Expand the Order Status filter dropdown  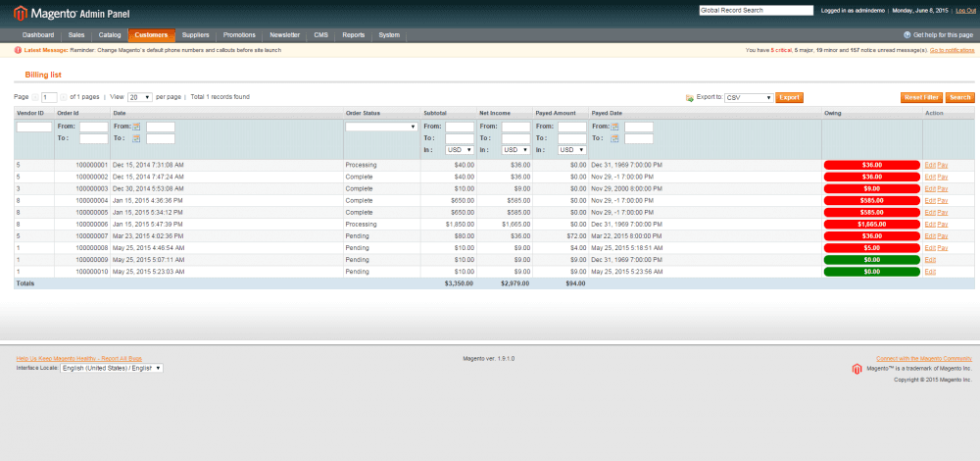381,127
